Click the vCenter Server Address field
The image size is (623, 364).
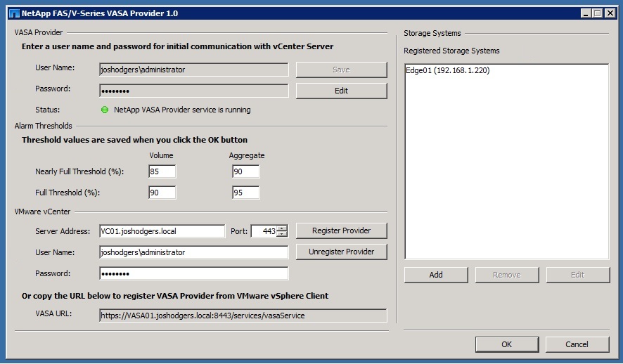point(162,231)
